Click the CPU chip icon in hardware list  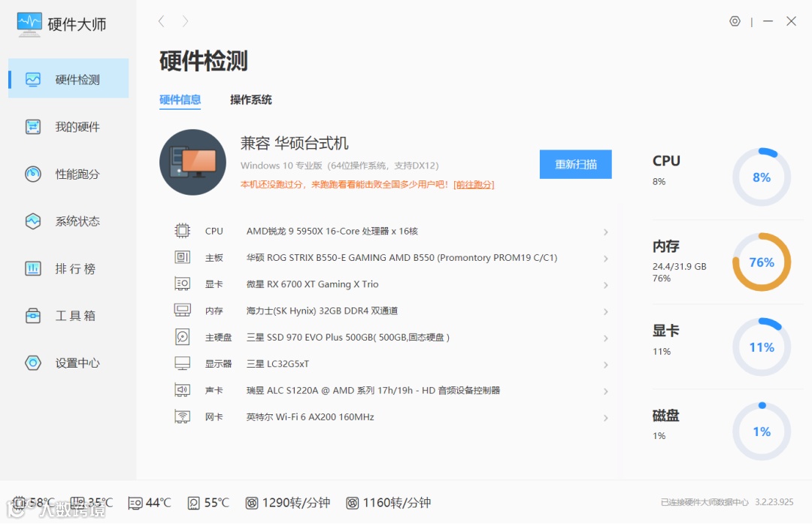(x=182, y=230)
